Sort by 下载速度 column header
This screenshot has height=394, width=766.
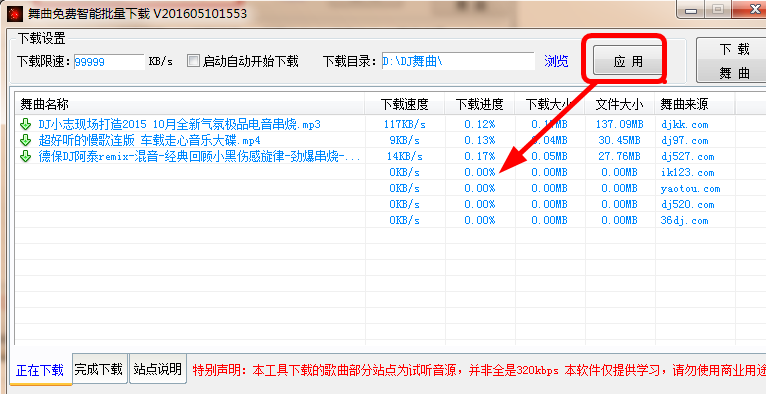point(404,104)
